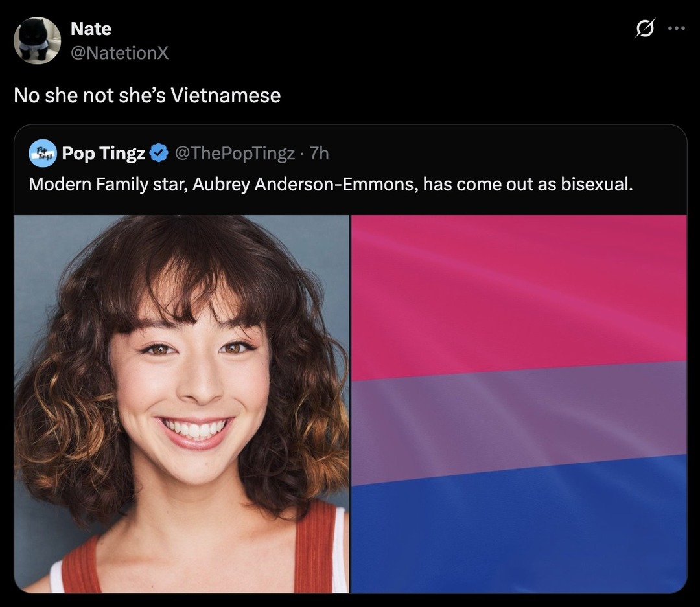Click the "Modern Family star" phrase
The image size is (700, 607).
[107, 185]
